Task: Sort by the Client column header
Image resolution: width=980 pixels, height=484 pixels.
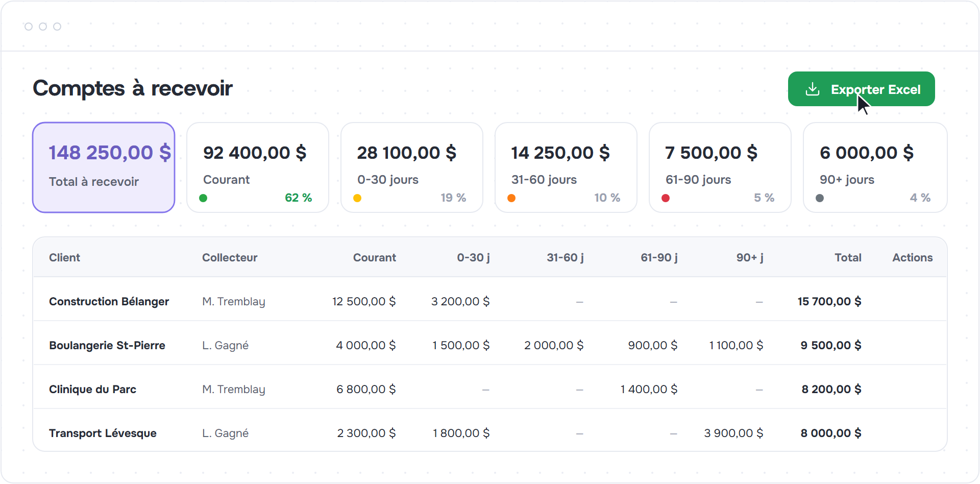Action: click(x=64, y=258)
